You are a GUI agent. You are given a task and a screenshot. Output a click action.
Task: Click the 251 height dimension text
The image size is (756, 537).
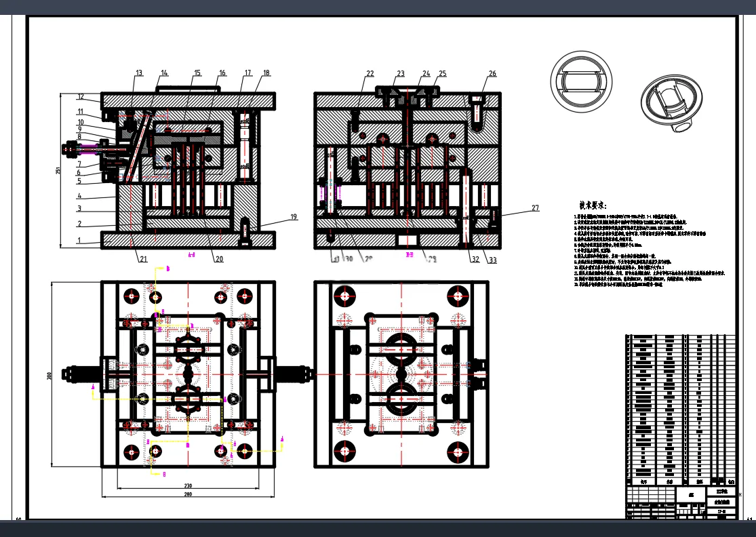click(x=58, y=171)
